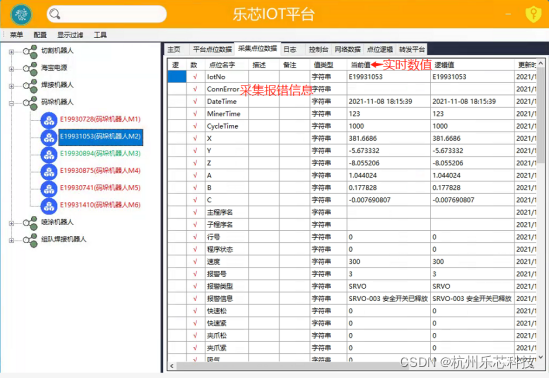Toggle the red check mark in the ConnError row
Image resolution: width=550 pixels, height=378 pixels.
click(x=195, y=89)
